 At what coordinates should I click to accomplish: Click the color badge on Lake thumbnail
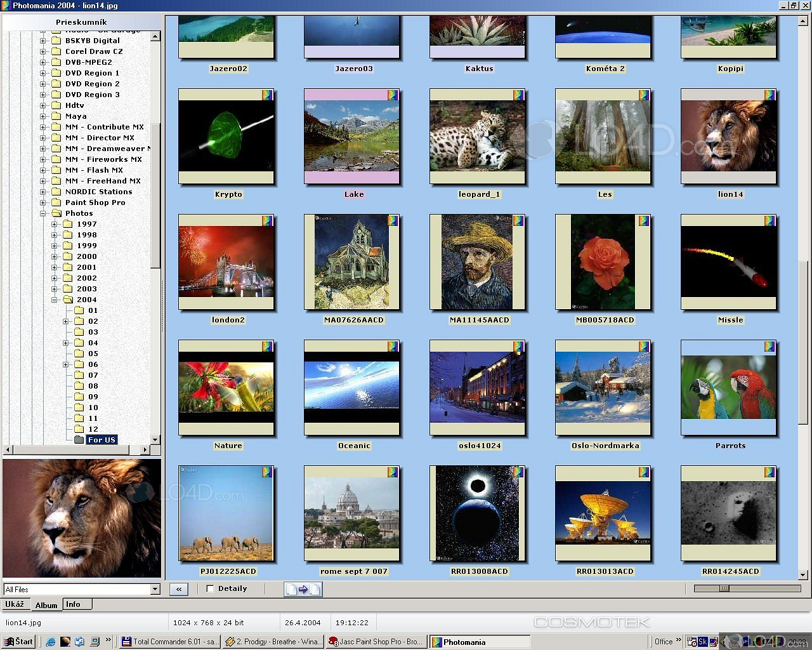393,95
